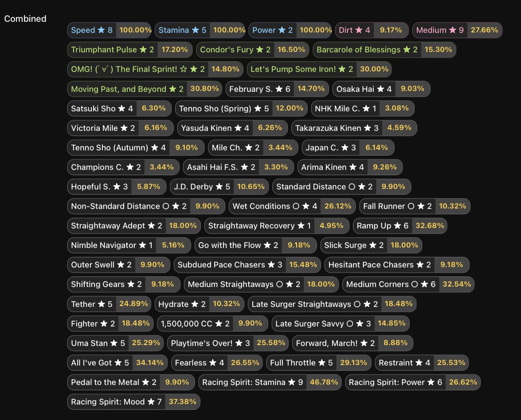The width and height of the screenshot is (521, 420).
Task: Open the Triumphant Pulse skill chip
Action: tap(130, 50)
